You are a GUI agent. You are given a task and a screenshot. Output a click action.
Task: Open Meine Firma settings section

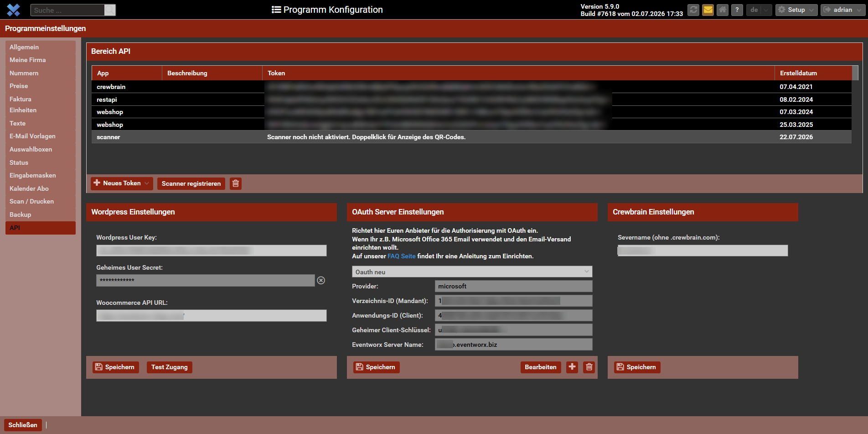click(41, 60)
